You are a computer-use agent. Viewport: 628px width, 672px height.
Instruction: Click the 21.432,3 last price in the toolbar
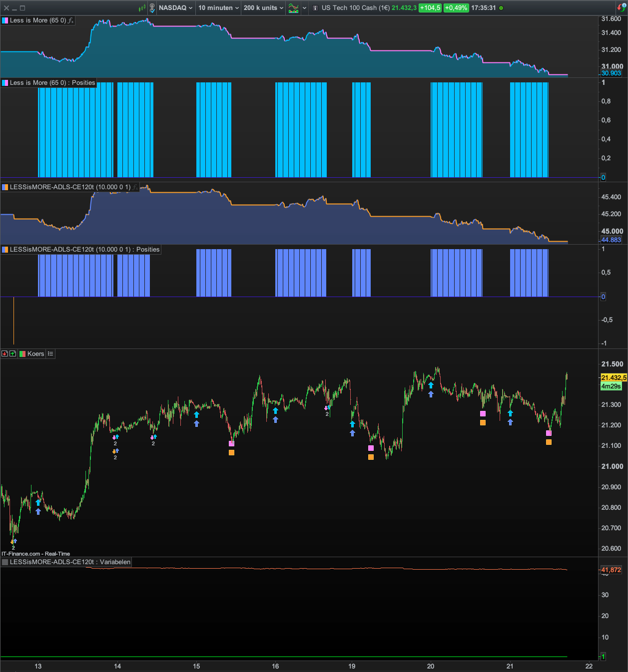point(404,8)
